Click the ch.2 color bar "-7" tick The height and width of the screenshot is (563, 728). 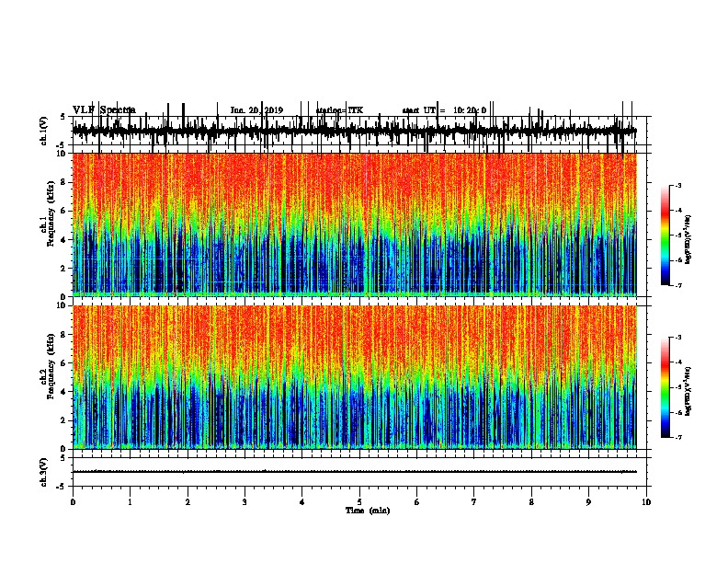coord(677,437)
